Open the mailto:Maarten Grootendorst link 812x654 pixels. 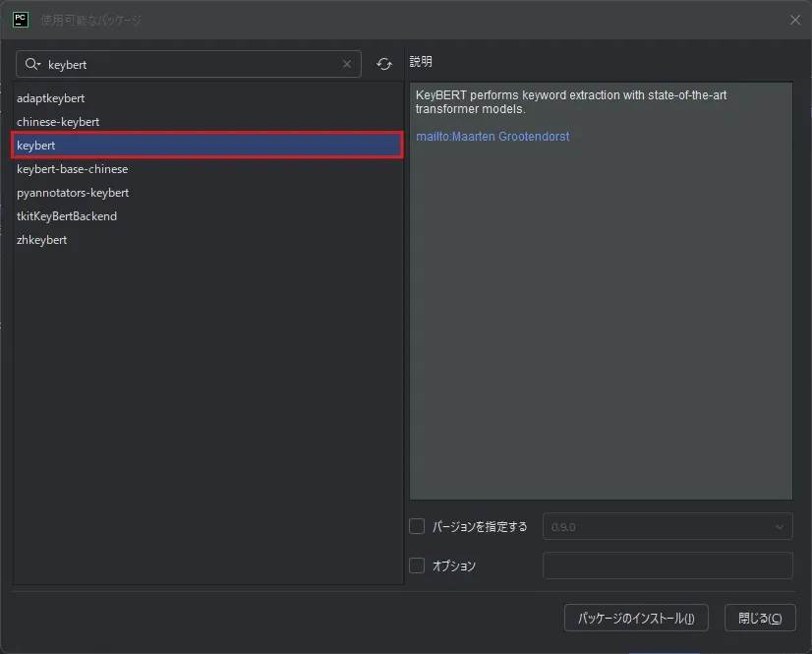point(493,137)
